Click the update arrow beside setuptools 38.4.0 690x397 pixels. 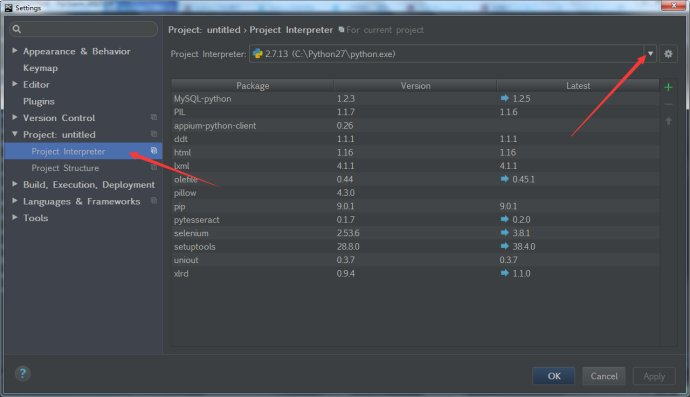[504, 246]
